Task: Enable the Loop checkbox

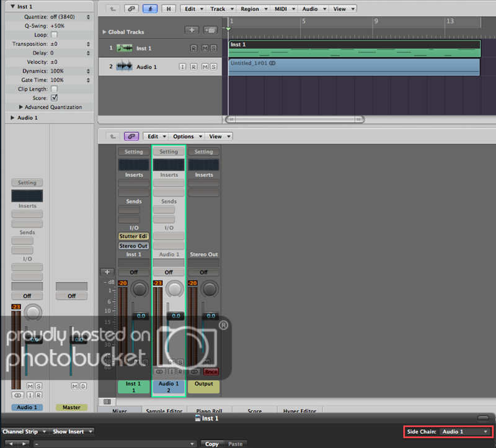Action: pos(54,35)
